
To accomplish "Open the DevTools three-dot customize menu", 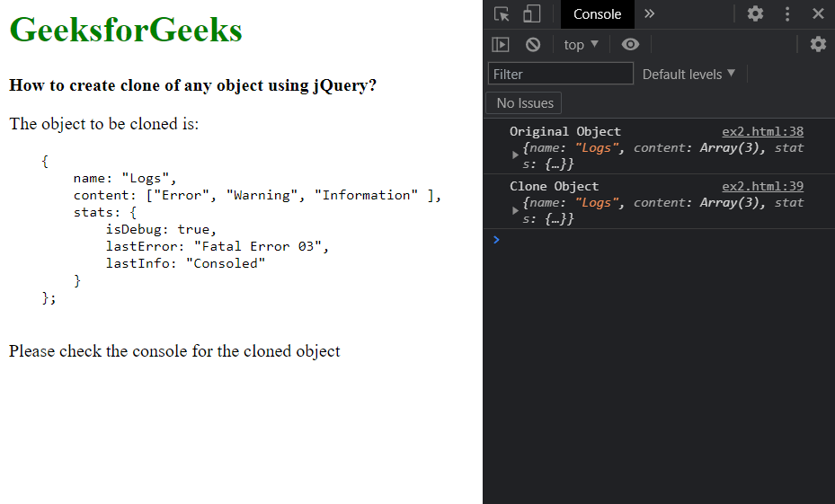I will tap(787, 13).
